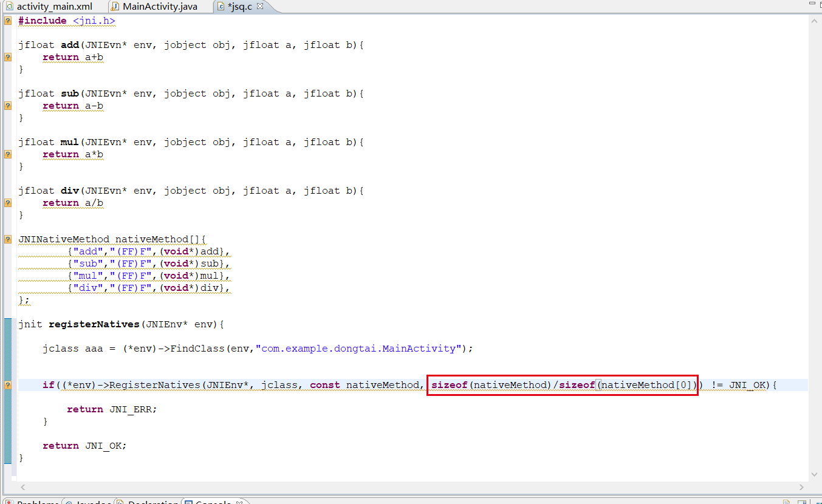This screenshot has width=822, height=504.
Task: Click the JNI_ERR return value
Action: coord(131,409)
